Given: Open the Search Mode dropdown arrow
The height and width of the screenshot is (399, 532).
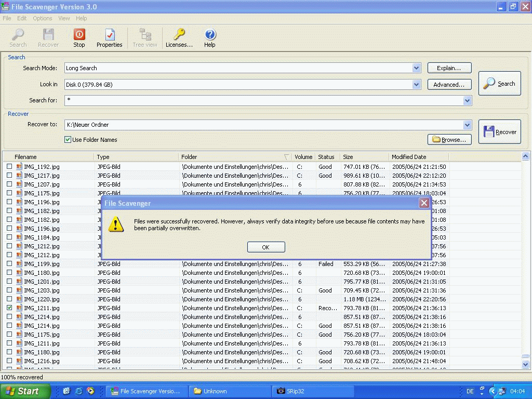Looking at the screenshot, I should pyautogui.click(x=416, y=68).
